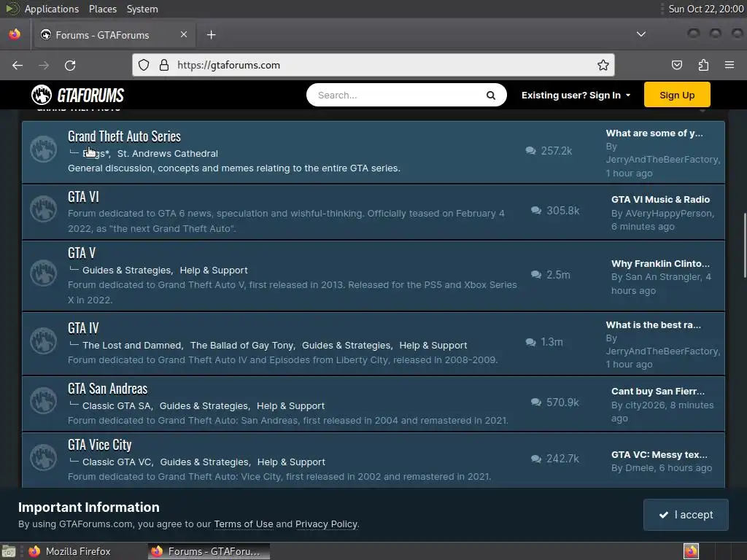Open GTA IV Help & Support subforum
The image size is (747, 560).
(433, 345)
